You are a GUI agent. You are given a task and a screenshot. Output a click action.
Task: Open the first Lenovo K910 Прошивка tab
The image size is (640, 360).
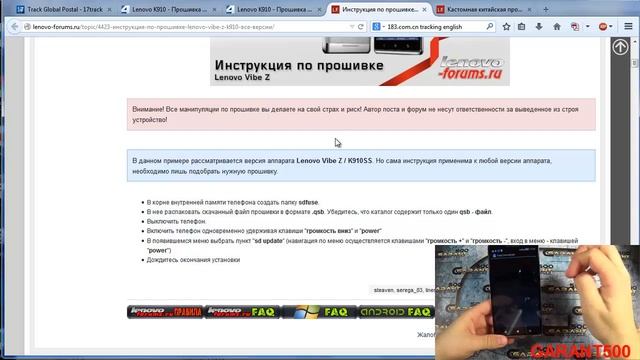pyautogui.click(x=168, y=9)
